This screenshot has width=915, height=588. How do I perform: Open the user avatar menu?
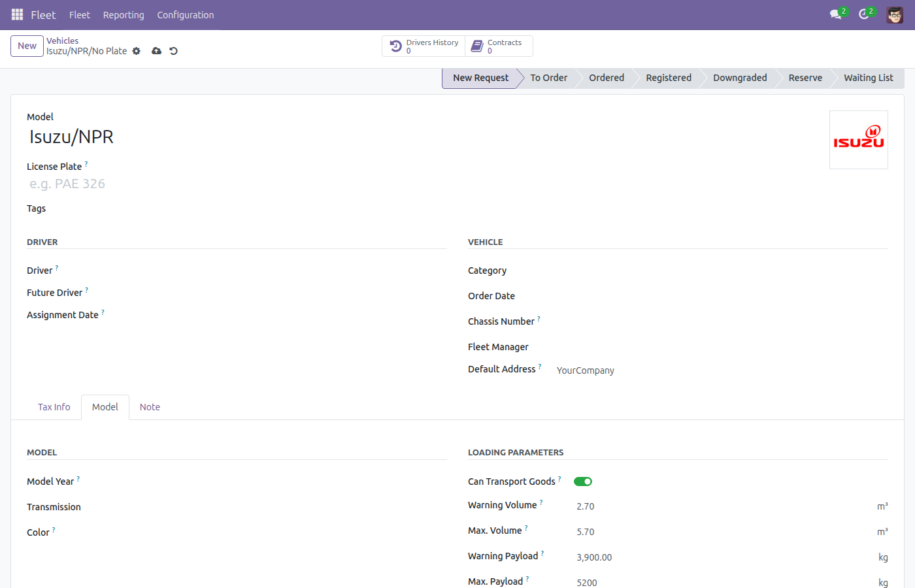coord(895,14)
